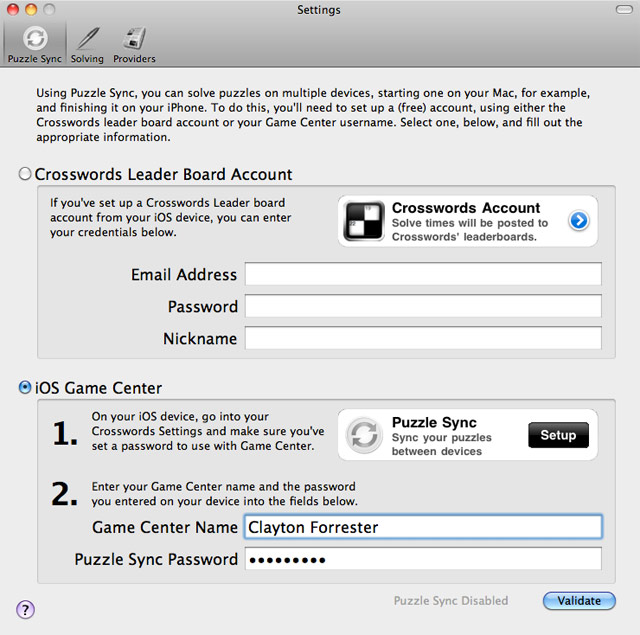Minimize the Settings window with yellow button
The height and width of the screenshot is (635, 640).
(31, 9)
